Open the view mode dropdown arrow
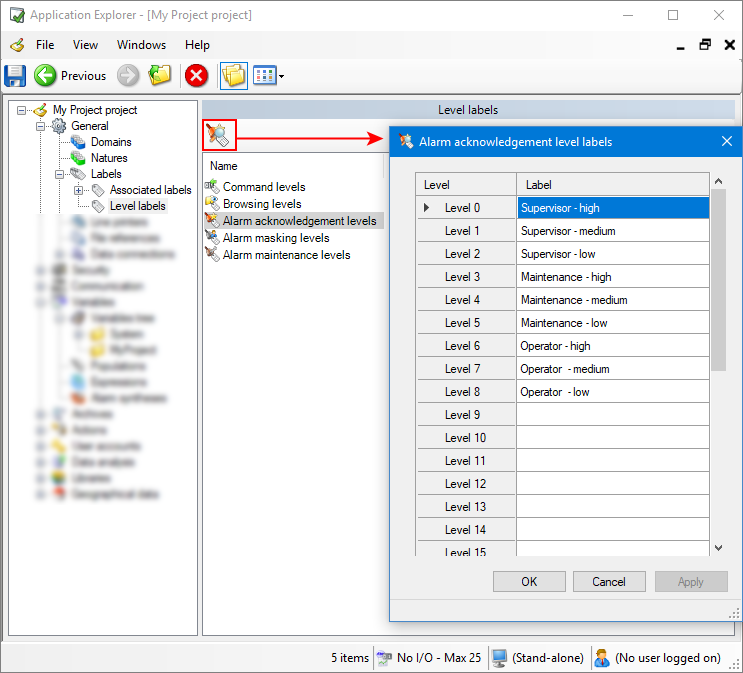743x673 pixels. [282, 77]
